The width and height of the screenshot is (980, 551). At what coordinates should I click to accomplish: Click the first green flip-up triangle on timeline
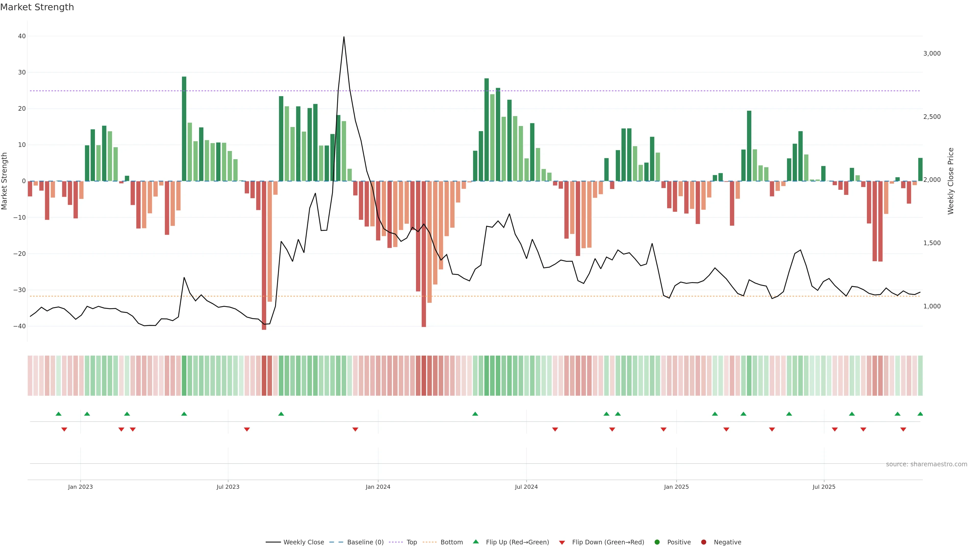pyautogui.click(x=58, y=414)
